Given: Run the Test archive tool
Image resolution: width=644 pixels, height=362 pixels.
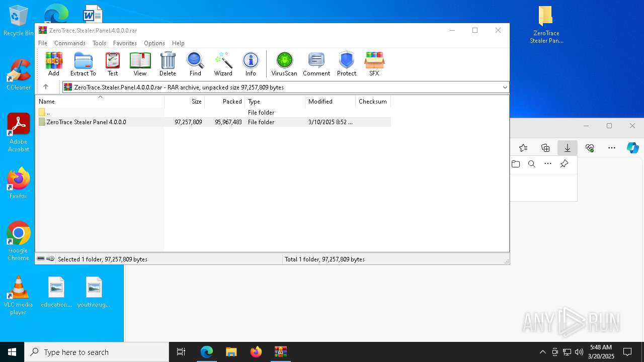Looking at the screenshot, I should pos(113,64).
